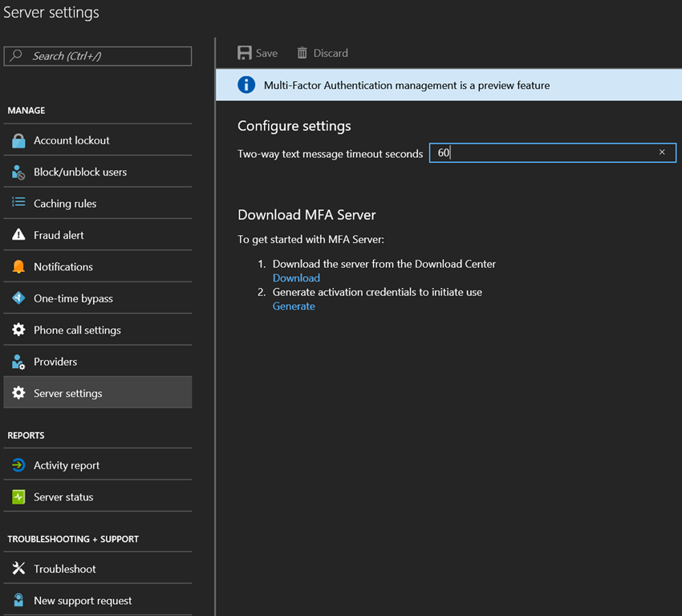
Task: Focus the text message timeout seconds field
Action: (546, 152)
